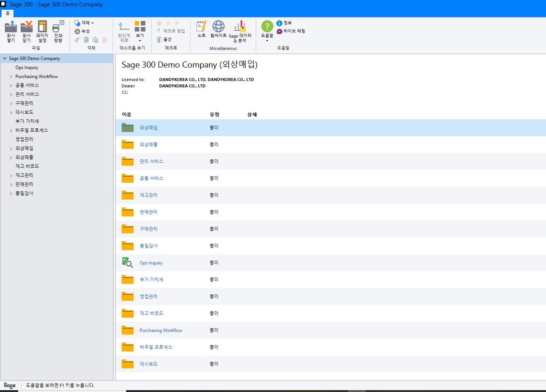Click the 정보 info icon
This screenshot has height=392, width=546.
279,23
